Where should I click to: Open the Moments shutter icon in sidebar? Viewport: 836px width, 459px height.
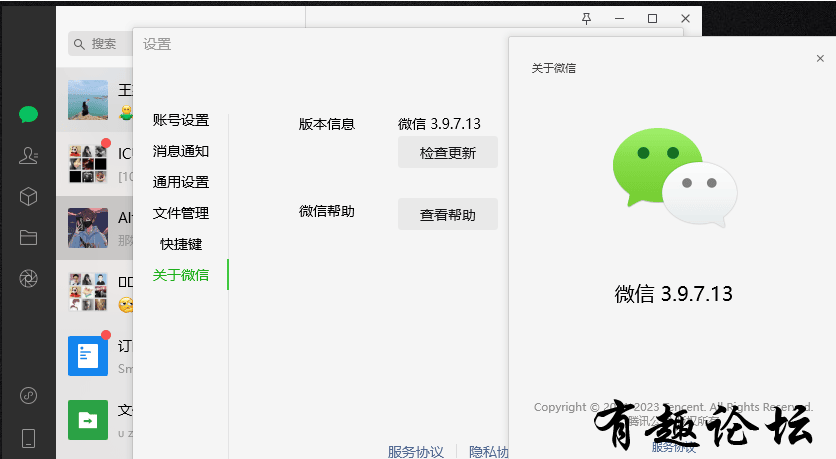tap(28, 278)
